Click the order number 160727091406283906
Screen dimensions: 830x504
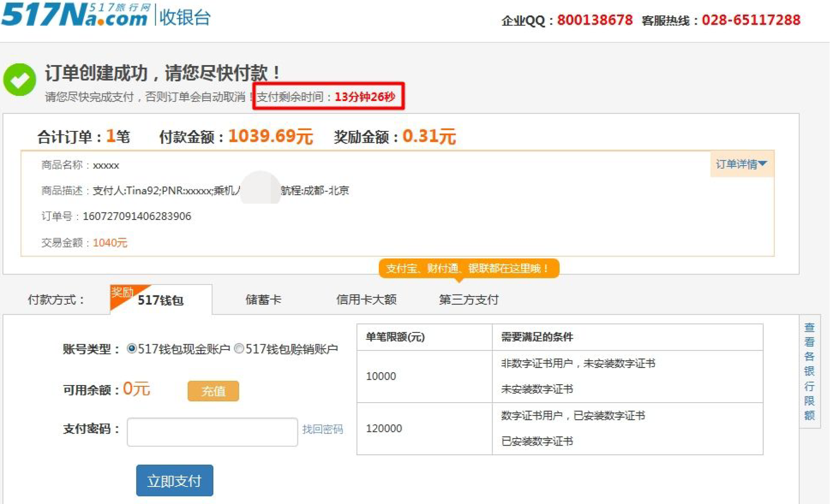point(137,216)
